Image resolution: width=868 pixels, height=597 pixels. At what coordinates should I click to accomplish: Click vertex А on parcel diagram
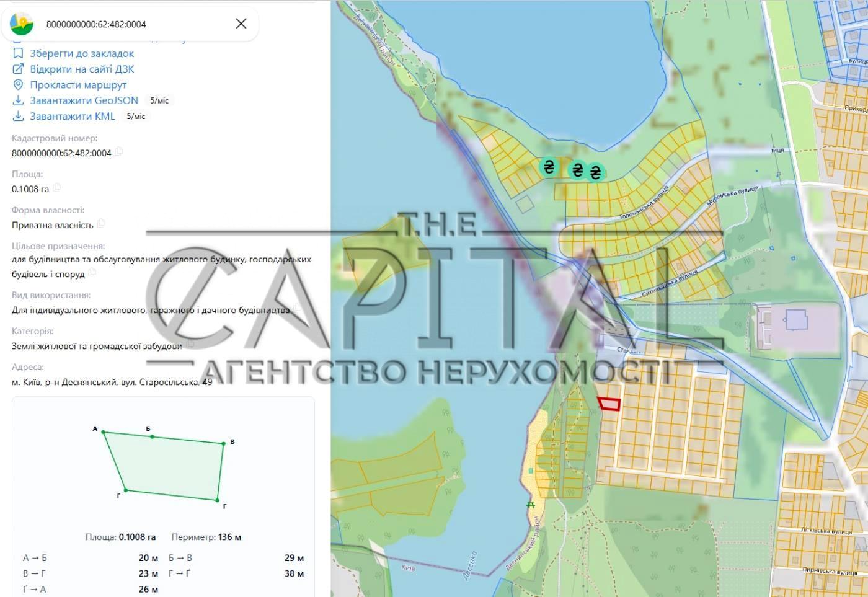[103, 432]
